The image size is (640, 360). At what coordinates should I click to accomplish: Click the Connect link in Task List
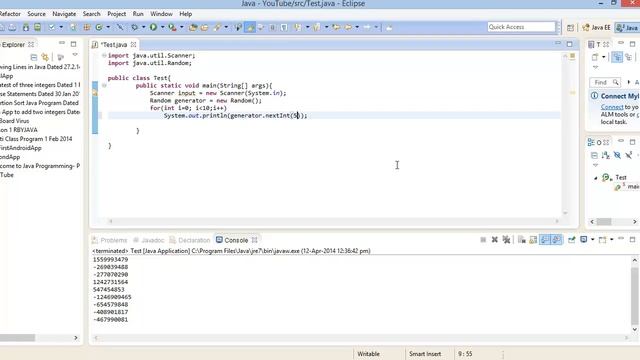[x=612, y=107]
